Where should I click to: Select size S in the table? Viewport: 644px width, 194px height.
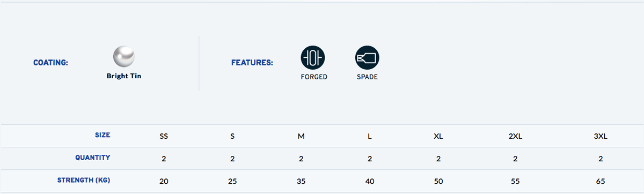point(232,136)
